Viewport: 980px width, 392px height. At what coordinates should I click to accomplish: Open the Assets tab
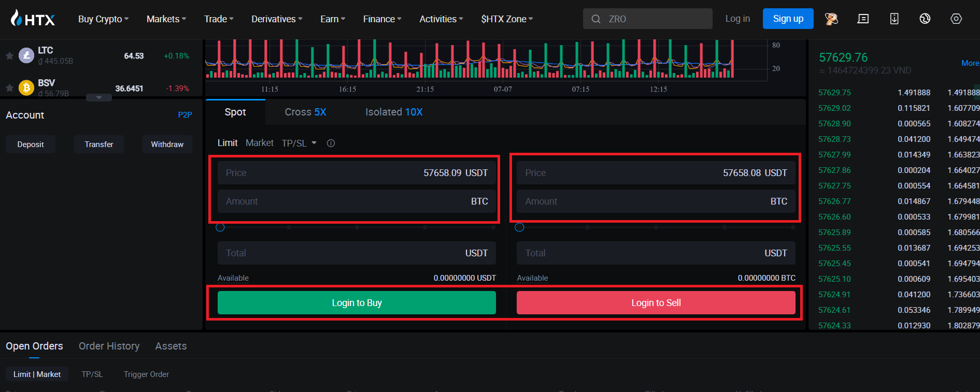coord(171,346)
